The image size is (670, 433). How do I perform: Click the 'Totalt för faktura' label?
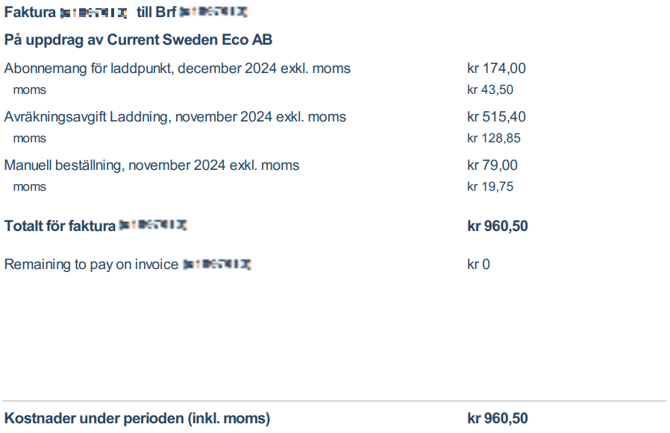59,226
